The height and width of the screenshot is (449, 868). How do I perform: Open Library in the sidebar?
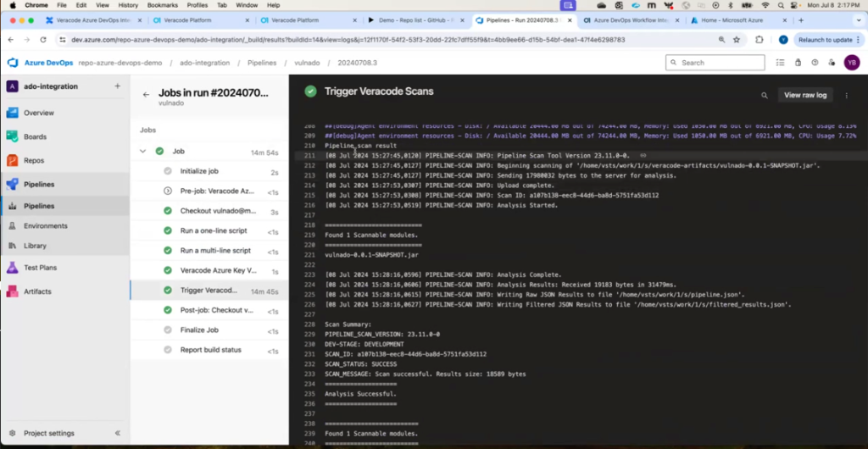(35, 246)
